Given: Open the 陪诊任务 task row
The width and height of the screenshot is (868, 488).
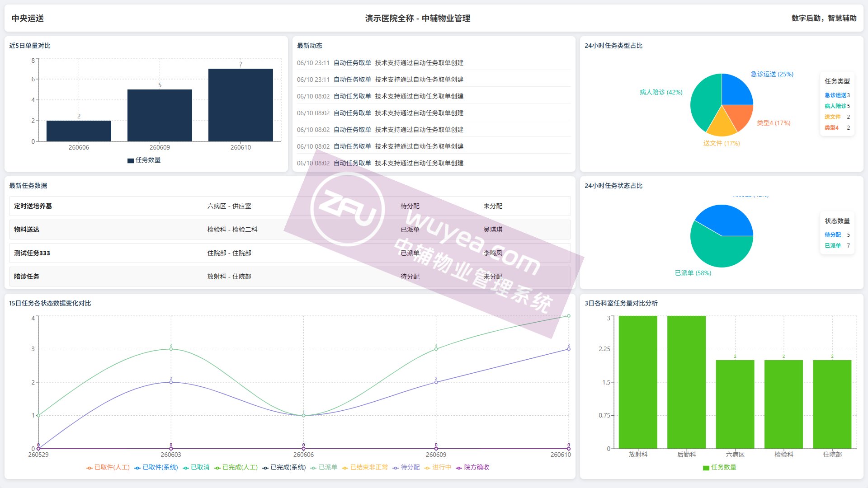Looking at the screenshot, I should 290,277.
